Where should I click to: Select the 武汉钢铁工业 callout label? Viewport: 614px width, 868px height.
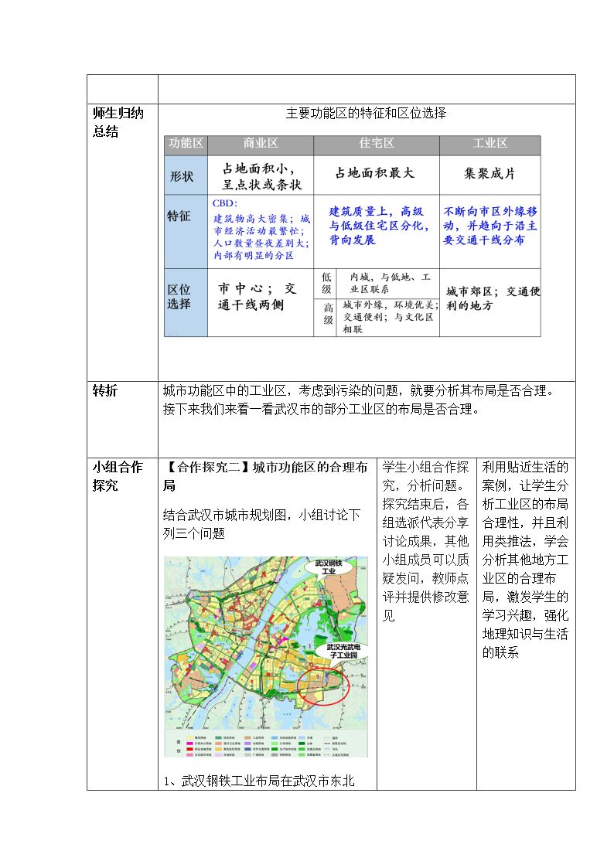[x=329, y=567]
